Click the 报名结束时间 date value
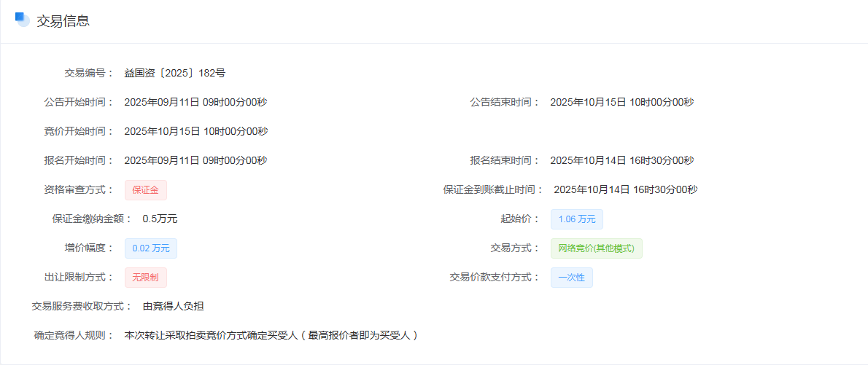Viewport: 868px width, 365px height. (x=621, y=160)
